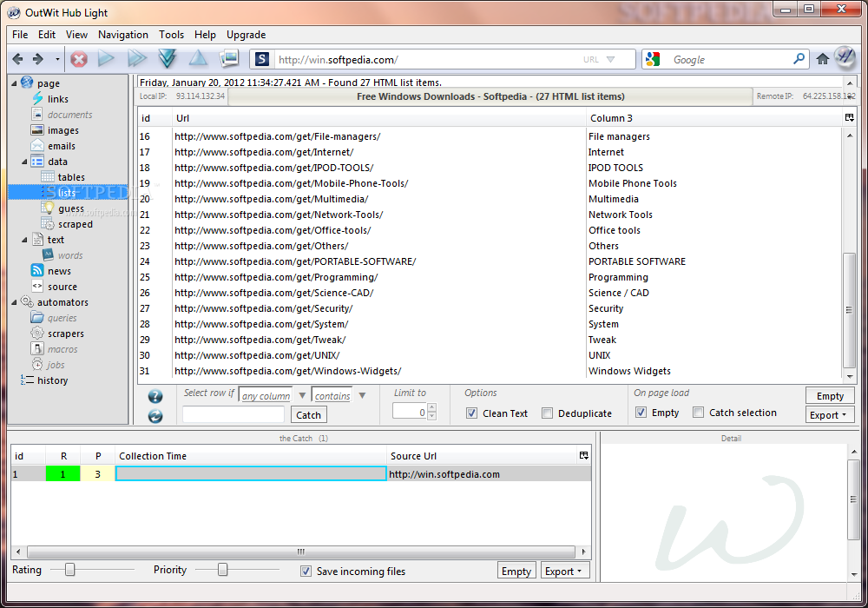
Task: Select row 24 PORTABLE-SOFTWARE url
Action: [x=295, y=261]
